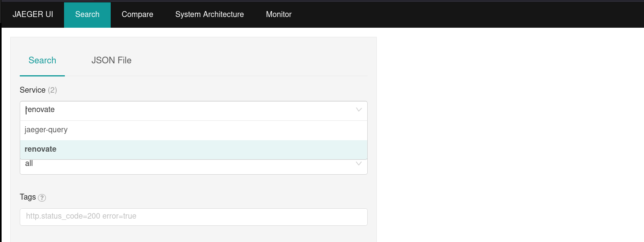Open the JAEGER UI home link
The width and height of the screenshot is (644, 242).
(x=33, y=14)
